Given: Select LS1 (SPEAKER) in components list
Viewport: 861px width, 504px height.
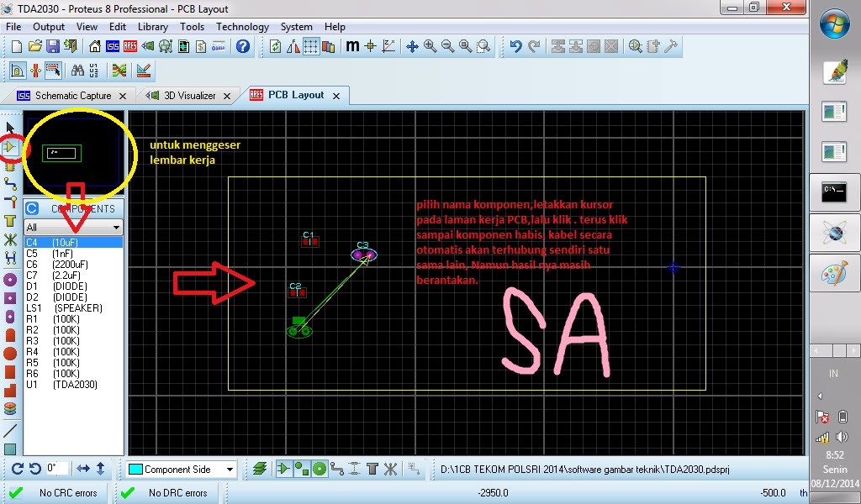Looking at the screenshot, I should [74, 308].
